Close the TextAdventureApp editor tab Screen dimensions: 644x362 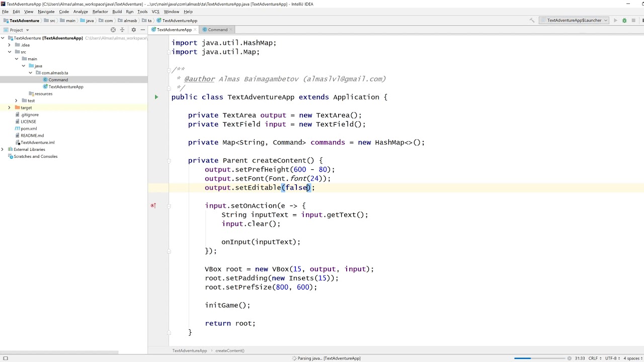[x=195, y=30]
